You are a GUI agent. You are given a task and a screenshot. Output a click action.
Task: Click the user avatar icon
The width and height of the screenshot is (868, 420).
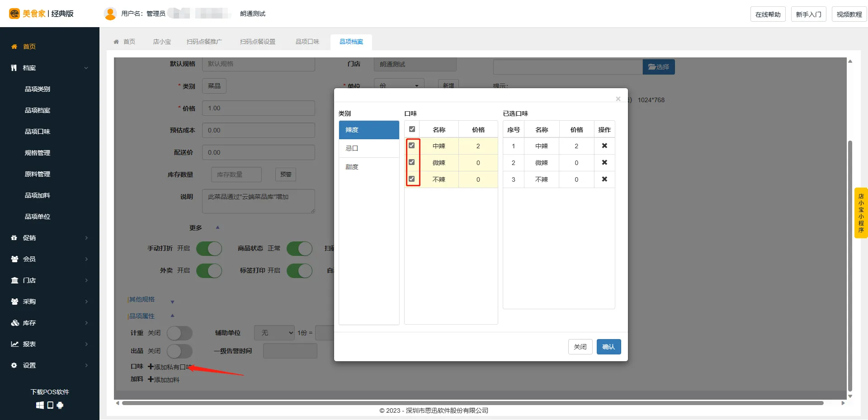tap(110, 14)
